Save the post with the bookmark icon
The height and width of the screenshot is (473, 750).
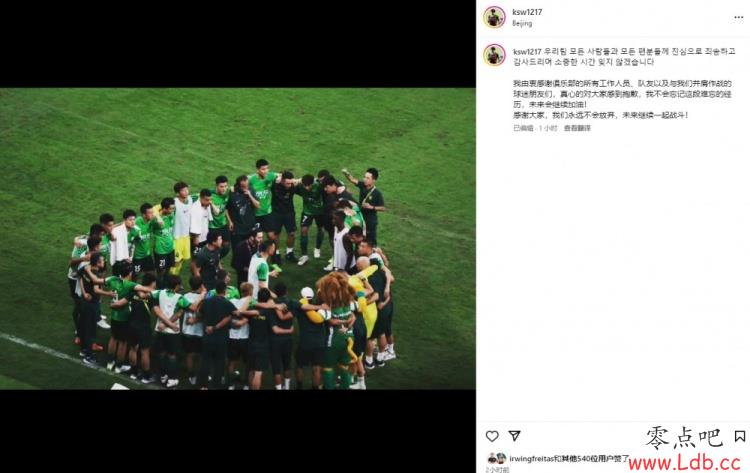pos(739,436)
